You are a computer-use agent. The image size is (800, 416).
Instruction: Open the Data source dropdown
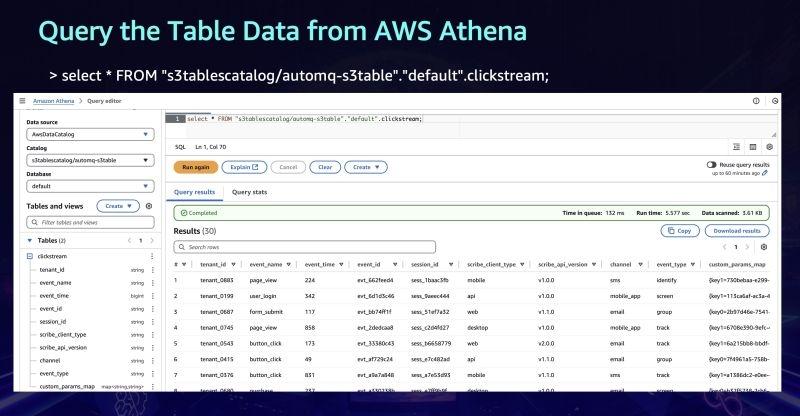(90, 134)
